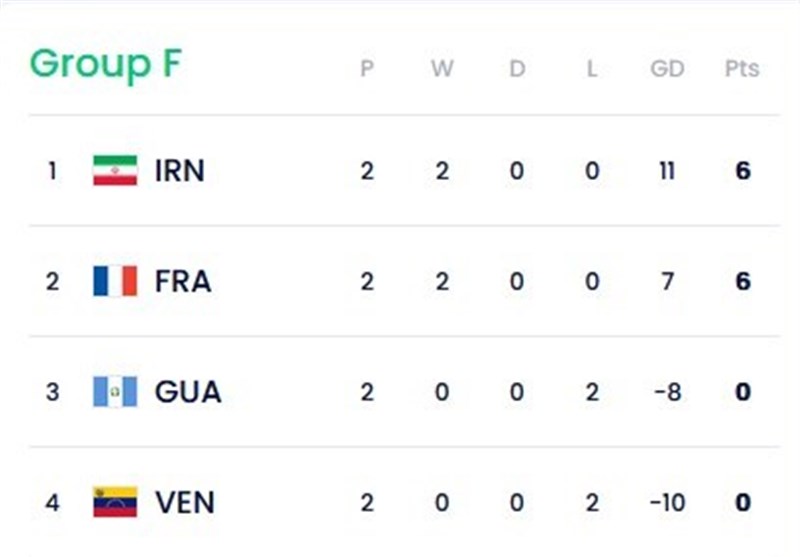The image size is (800, 557).
Task: Click the GD column header
Action: [667, 69]
